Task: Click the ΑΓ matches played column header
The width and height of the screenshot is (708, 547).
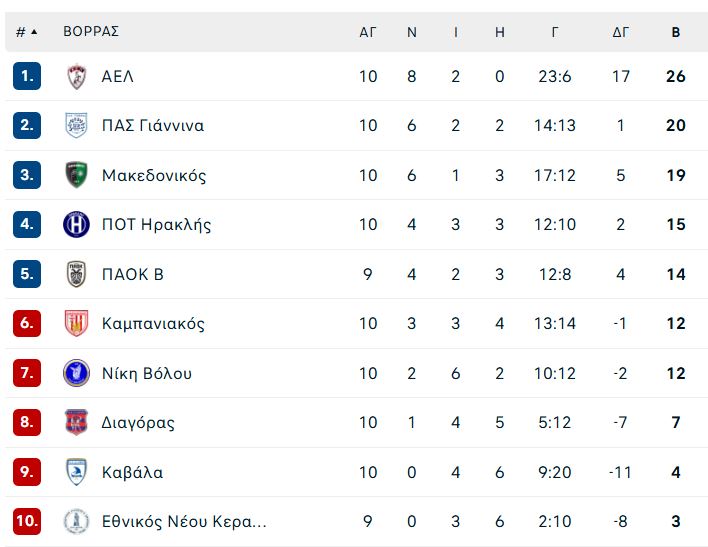Action: click(x=368, y=32)
